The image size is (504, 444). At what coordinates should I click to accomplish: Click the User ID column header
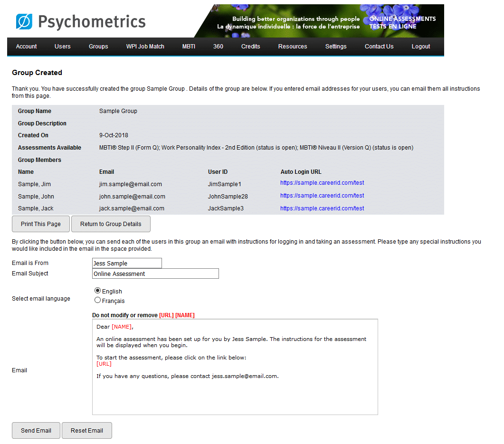tap(218, 172)
